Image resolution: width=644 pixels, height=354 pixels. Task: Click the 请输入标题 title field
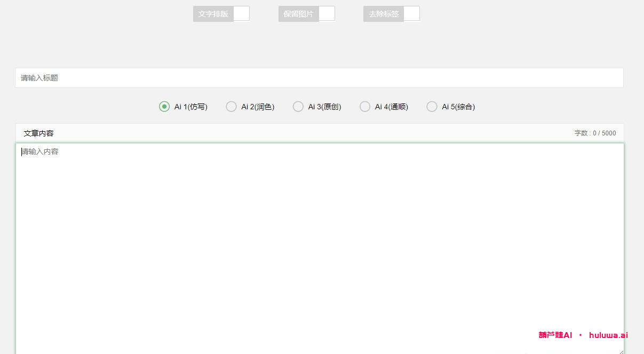pyautogui.click(x=320, y=78)
